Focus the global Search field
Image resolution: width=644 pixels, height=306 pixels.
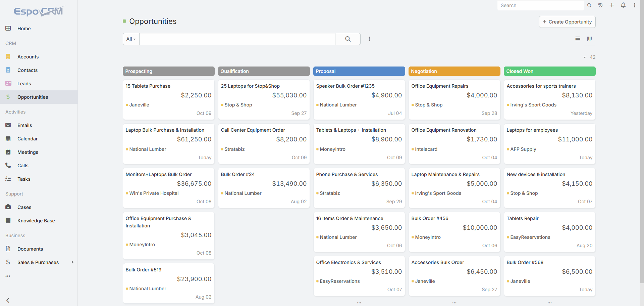[541, 5]
